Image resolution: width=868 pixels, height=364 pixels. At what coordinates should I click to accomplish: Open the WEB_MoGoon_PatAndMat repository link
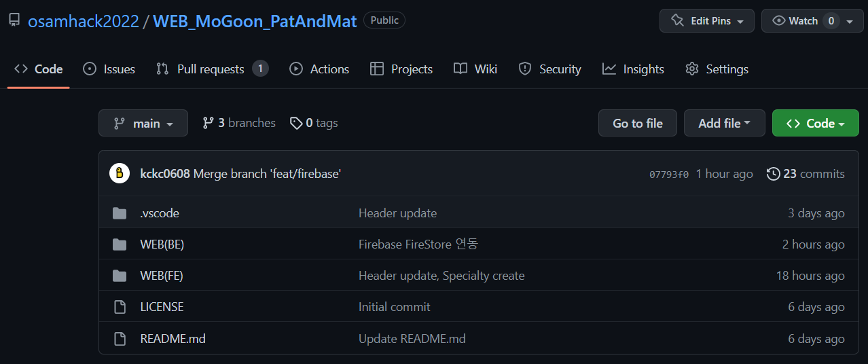pyautogui.click(x=255, y=21)
